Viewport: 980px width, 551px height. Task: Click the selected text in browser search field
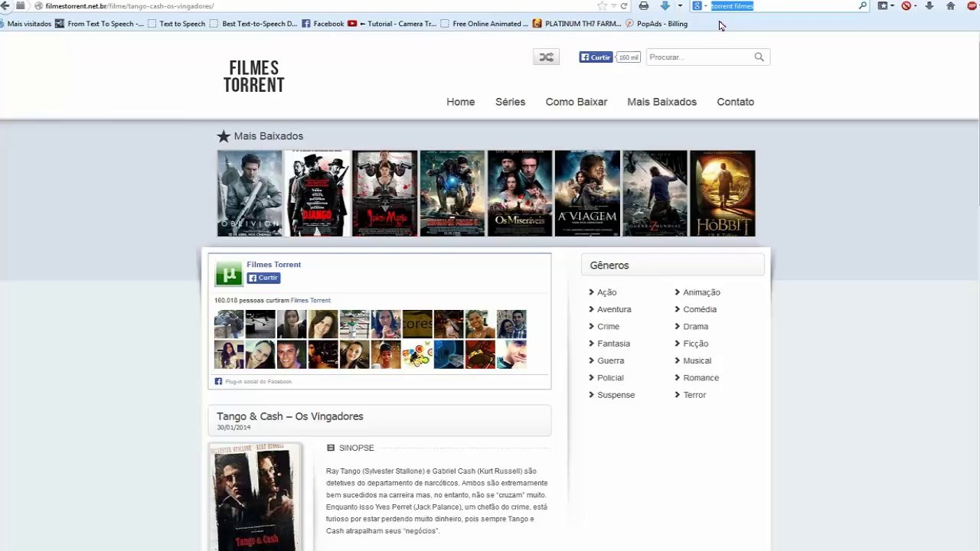[732, 5]
